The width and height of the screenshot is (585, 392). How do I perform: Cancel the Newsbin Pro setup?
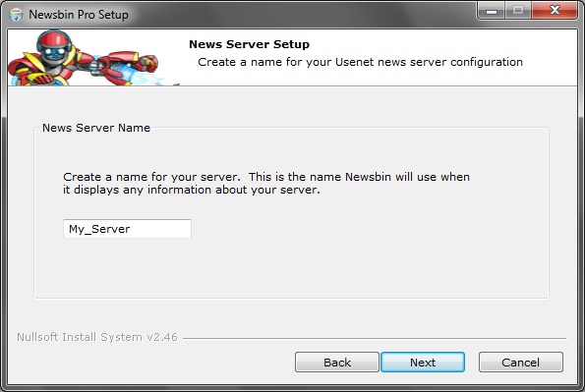click(521, 363)
